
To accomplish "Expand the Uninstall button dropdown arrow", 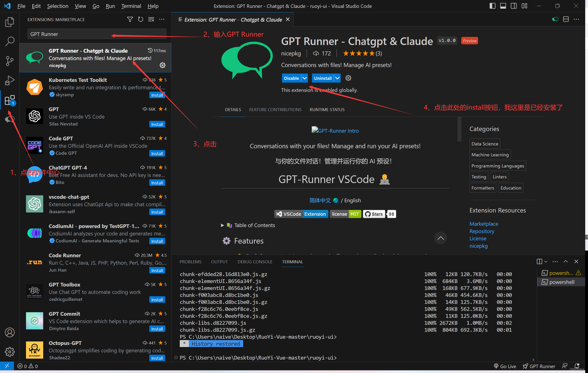I will (x=337, y=78).
